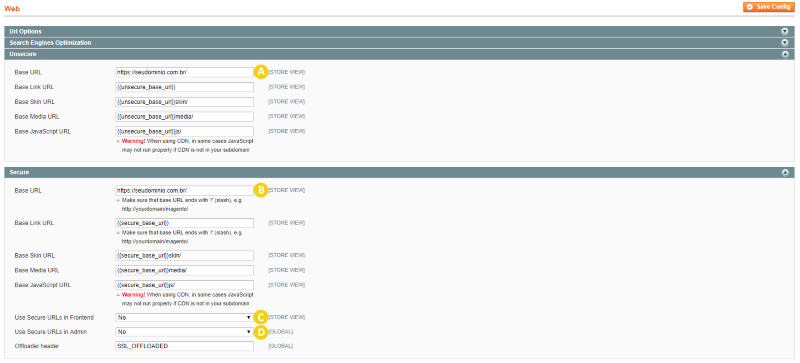This screenshot has width=800, height=363.
Task: Focus the Secure Base Skin URL field
Action: pos(185,255)
